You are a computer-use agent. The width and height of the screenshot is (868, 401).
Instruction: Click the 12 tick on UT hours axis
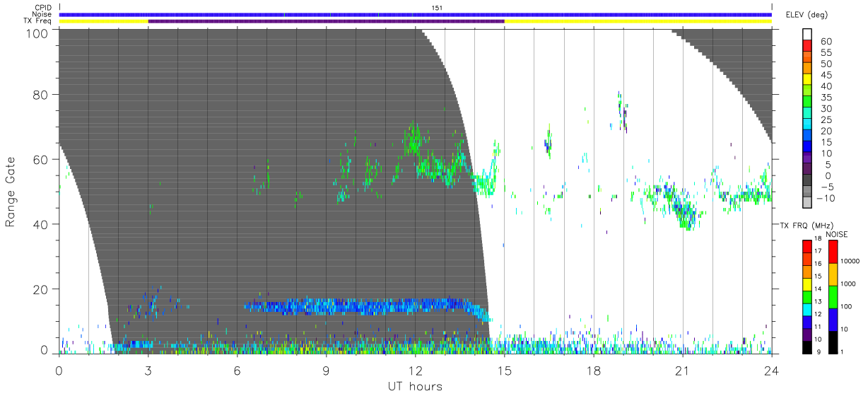tap(416, 370)
